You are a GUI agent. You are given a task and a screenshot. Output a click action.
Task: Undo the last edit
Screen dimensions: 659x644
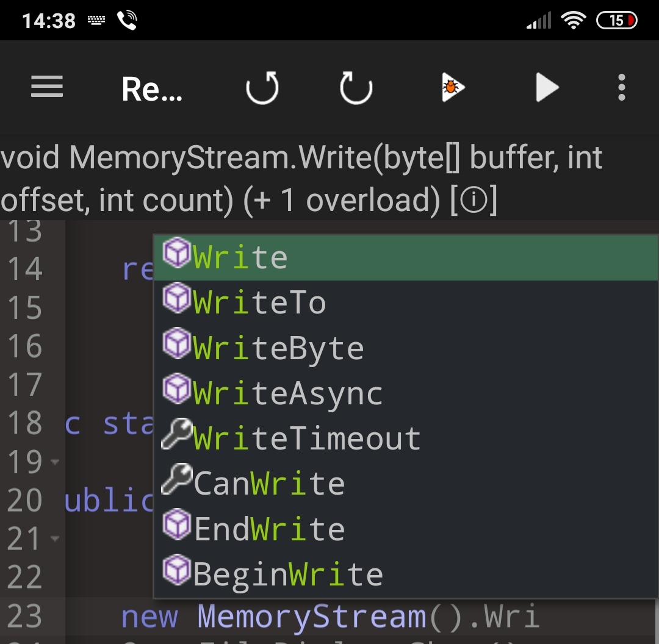pyautogui.click(x=262, y=87)
